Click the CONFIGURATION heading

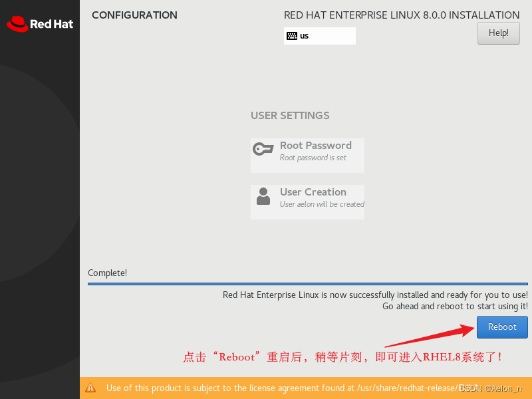[x=134, y=15]
